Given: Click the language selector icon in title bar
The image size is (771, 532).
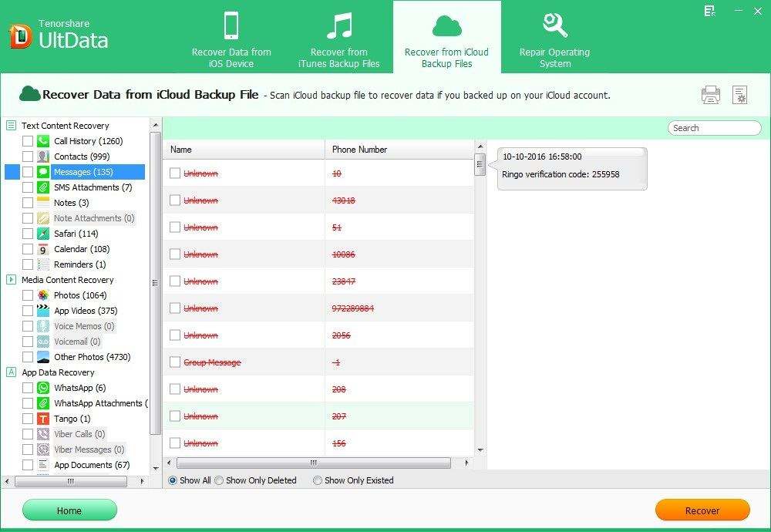Looking at the screenshot, I should tap(709, 12).
